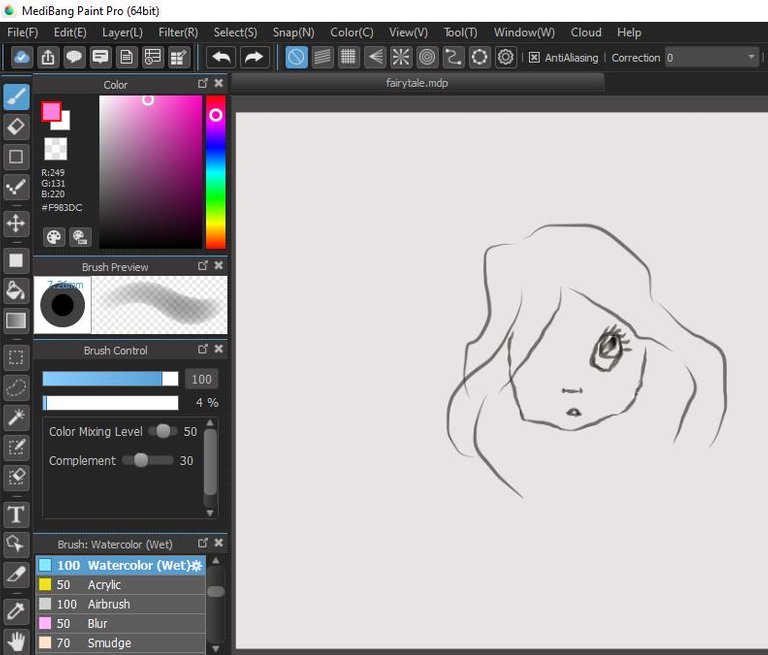Click the cloud save icon
Viewport: 768px width, 655px height.
22,57
